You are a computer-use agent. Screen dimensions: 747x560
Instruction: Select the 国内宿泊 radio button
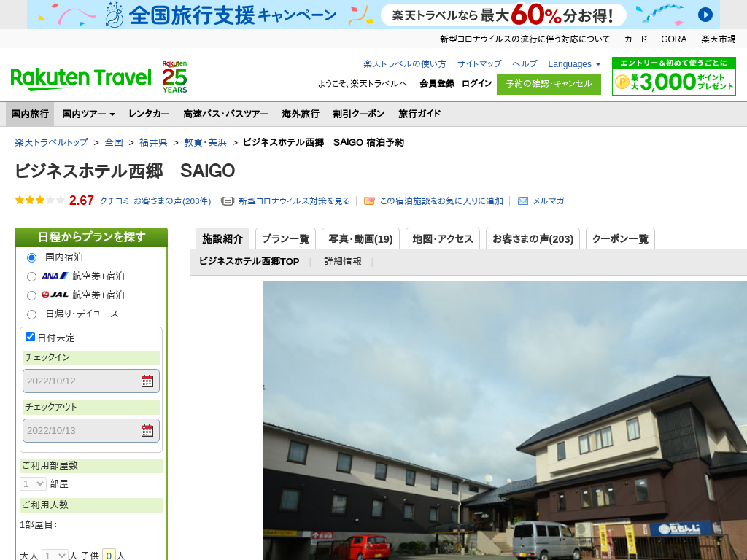31,257
